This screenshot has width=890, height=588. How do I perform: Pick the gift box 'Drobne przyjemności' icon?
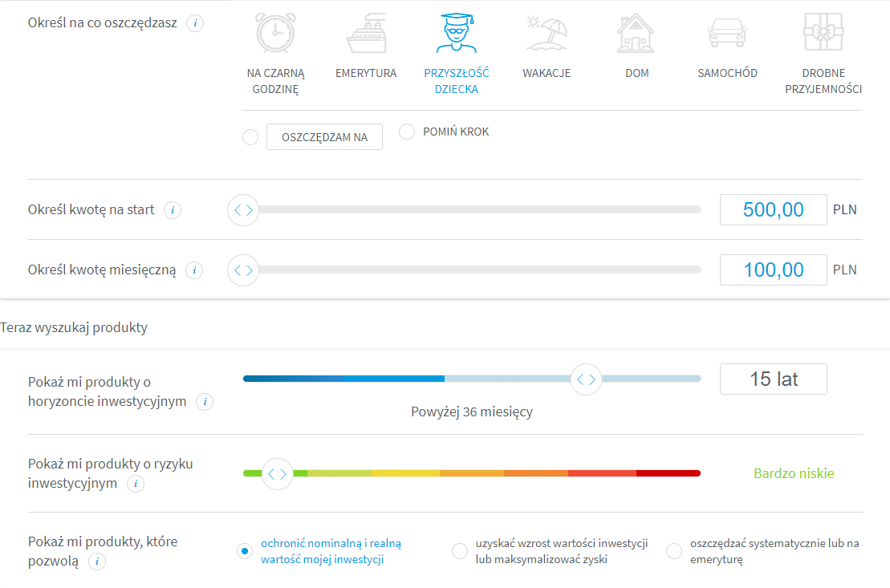coord(823,32)
